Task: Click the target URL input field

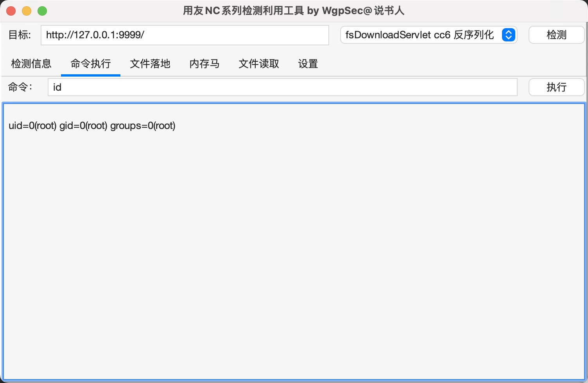Action: [x=185, y=35]
